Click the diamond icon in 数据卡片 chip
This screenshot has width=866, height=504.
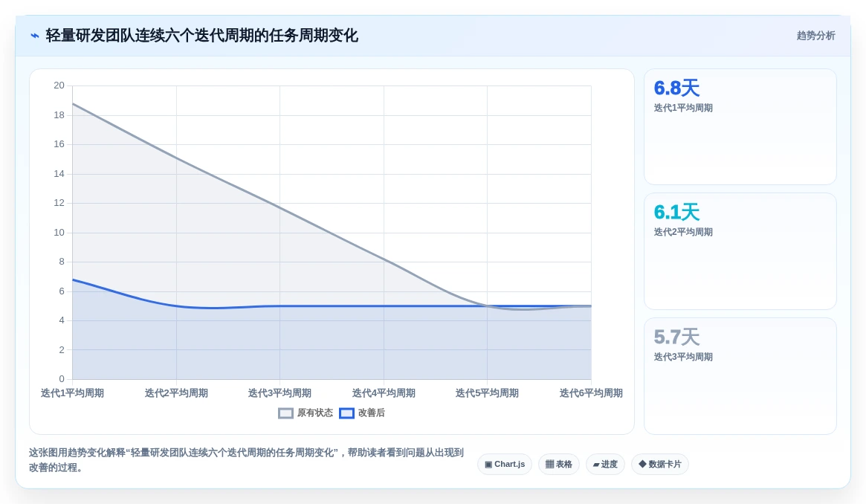(642, 465)
